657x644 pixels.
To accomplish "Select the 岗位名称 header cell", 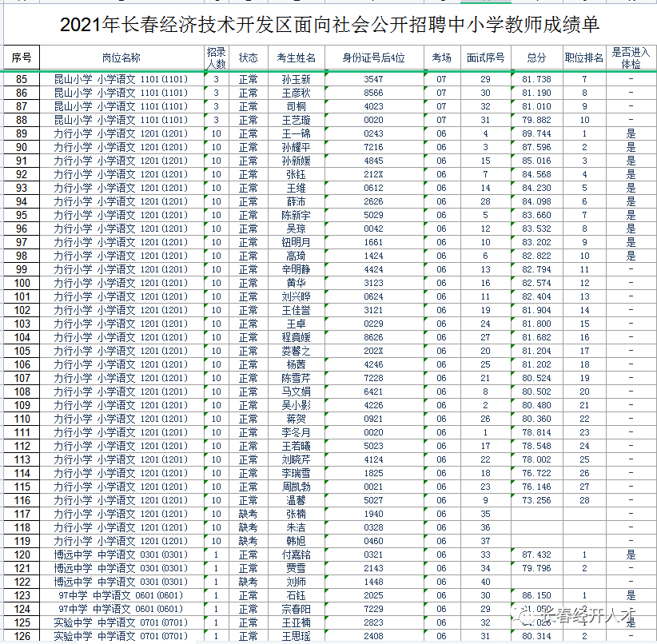I will coord(121,58).
